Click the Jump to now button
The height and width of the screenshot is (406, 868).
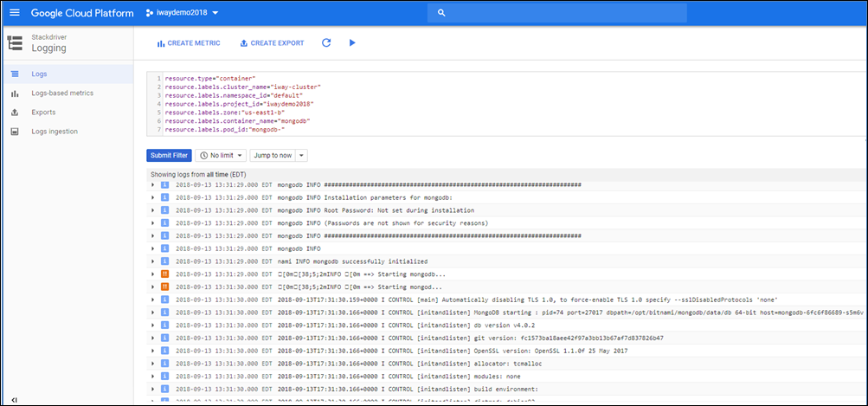pos(273,156)
